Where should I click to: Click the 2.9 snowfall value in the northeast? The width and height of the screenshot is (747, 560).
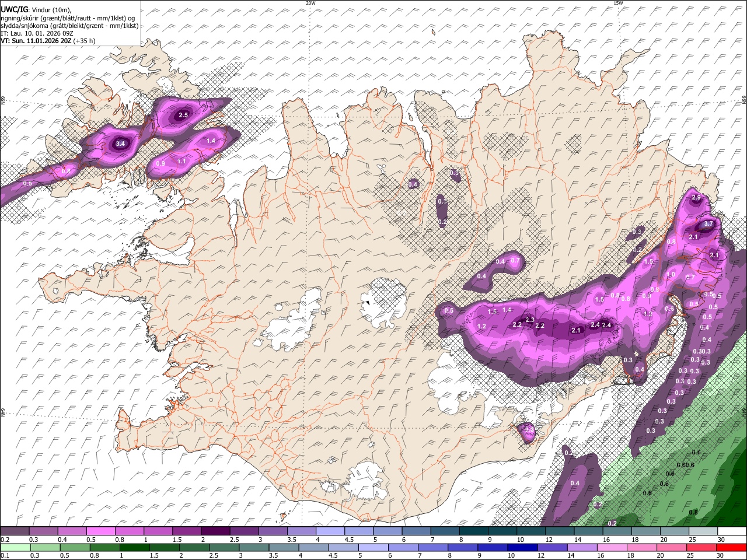point(696,198)
